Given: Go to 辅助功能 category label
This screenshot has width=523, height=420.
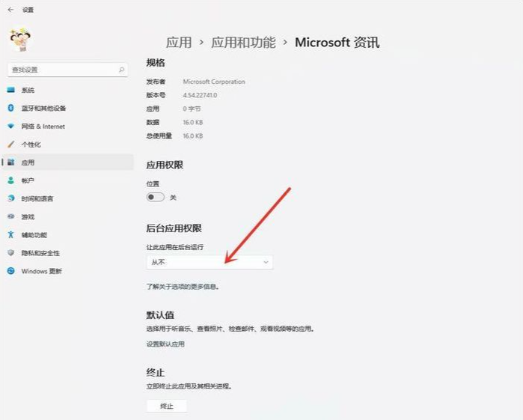Looking at the screenshot, I should (34, 235).
